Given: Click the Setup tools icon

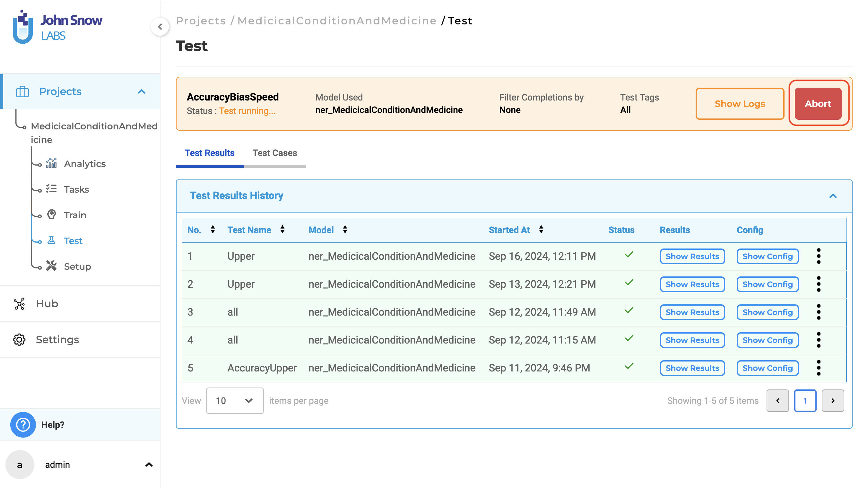Looking at the screenshot, I should (52, 266).
